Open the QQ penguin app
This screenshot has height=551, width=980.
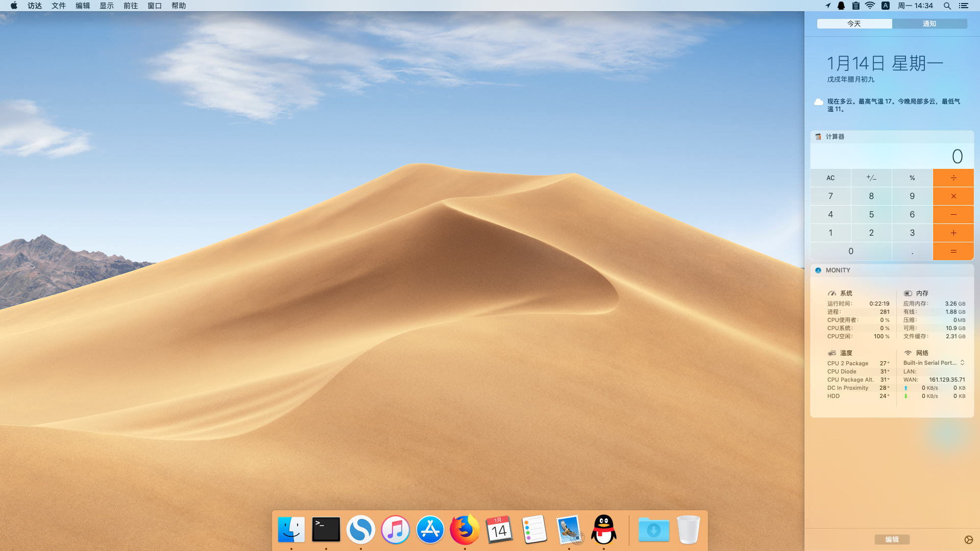point(603,530)
